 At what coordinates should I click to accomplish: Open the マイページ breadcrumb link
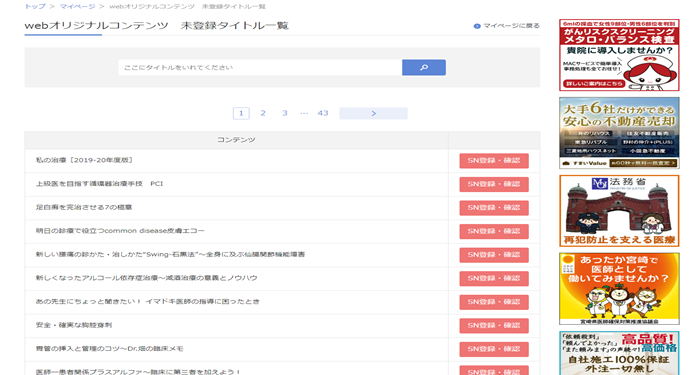(x=77, y=7)
